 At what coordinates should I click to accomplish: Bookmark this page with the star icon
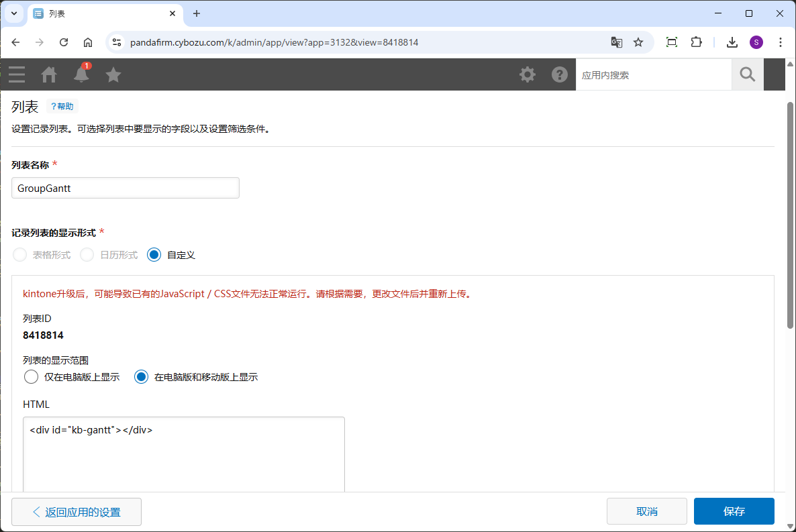(638, 42)
